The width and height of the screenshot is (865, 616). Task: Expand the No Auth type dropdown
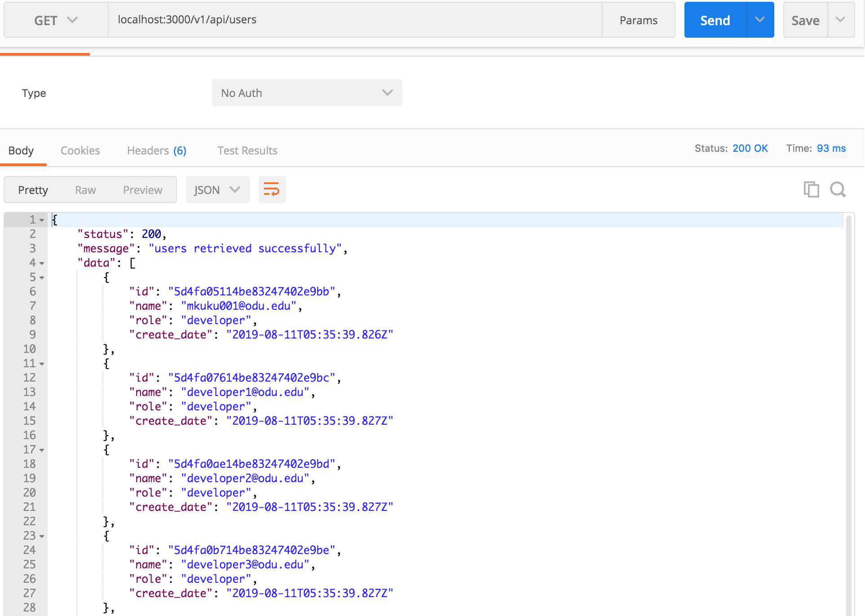click(307, 93)
